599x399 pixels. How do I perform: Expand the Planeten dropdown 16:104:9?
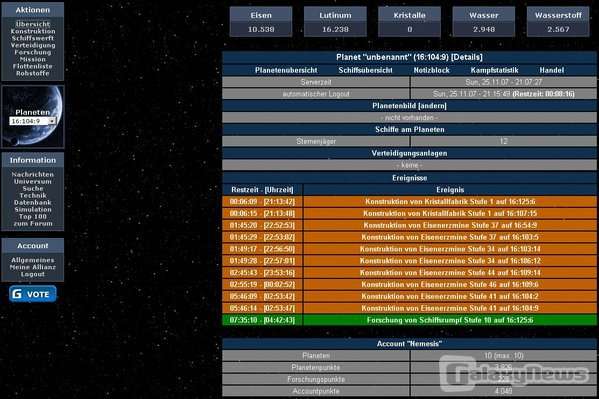[x=33, y=121]
